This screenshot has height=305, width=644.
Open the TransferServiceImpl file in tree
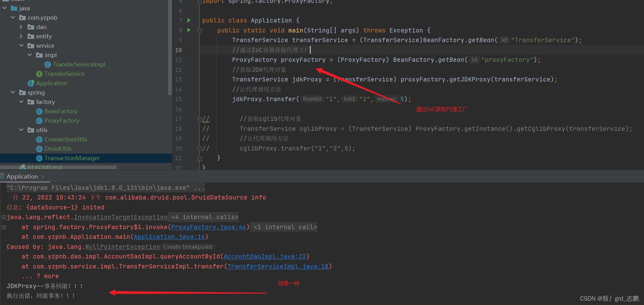tap(79, 64)
